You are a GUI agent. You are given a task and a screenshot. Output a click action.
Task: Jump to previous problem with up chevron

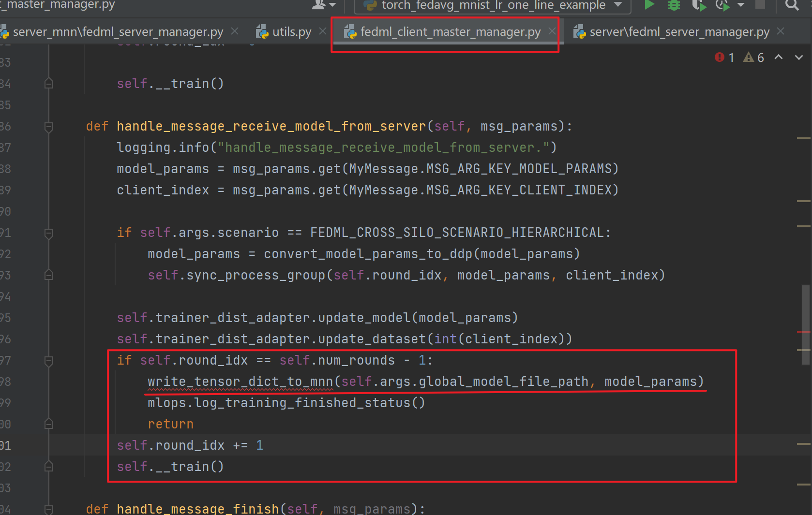tap(778, 57)
